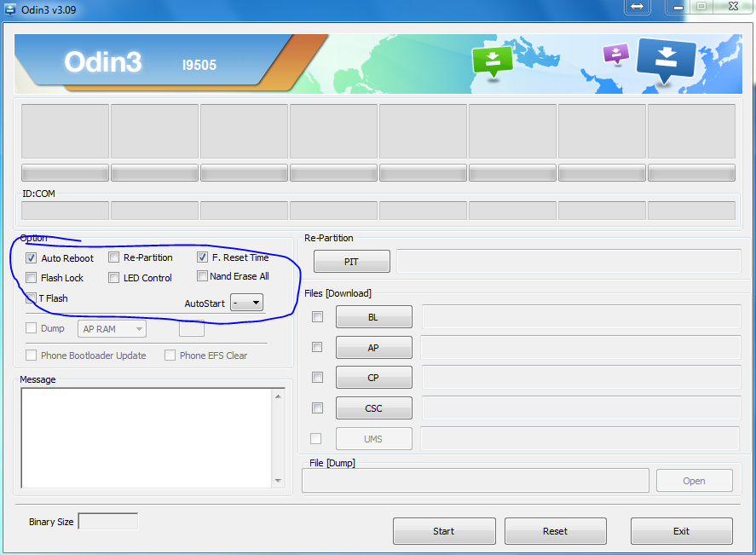
Task: Open the AutoStart dropdown
Action: [x=246, y=303]
